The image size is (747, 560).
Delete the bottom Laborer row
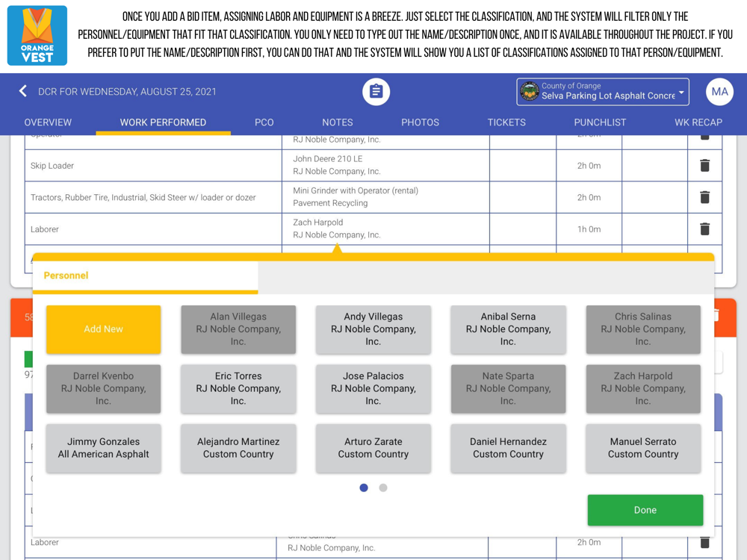point(704,542)
